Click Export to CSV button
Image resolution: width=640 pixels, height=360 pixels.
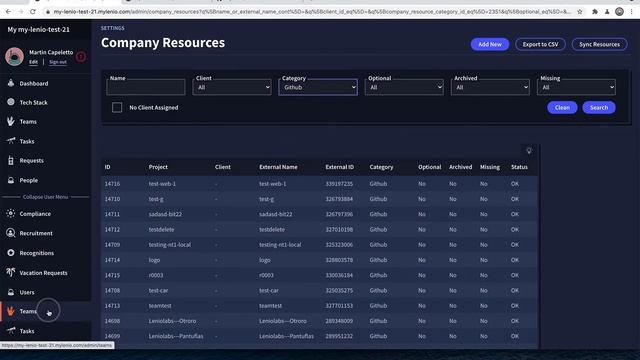click(x=540, y=44)
